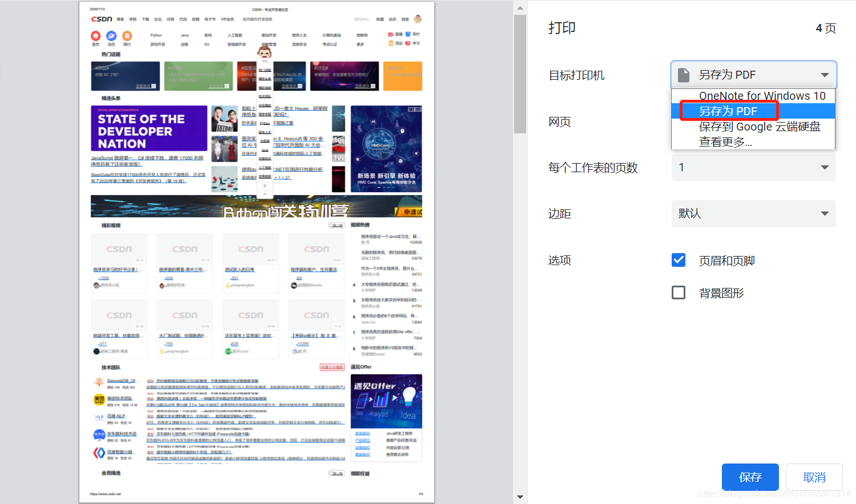The image size is (856, 504).
Task: Click 申请企业博客 button in preview
Action: click(x=332, y=367)
